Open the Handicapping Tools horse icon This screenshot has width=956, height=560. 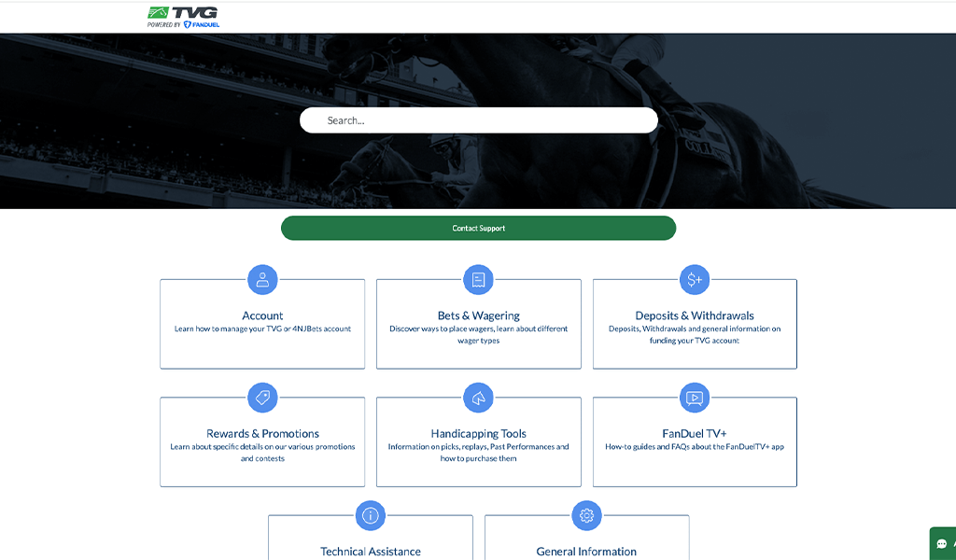click(479, 398)
